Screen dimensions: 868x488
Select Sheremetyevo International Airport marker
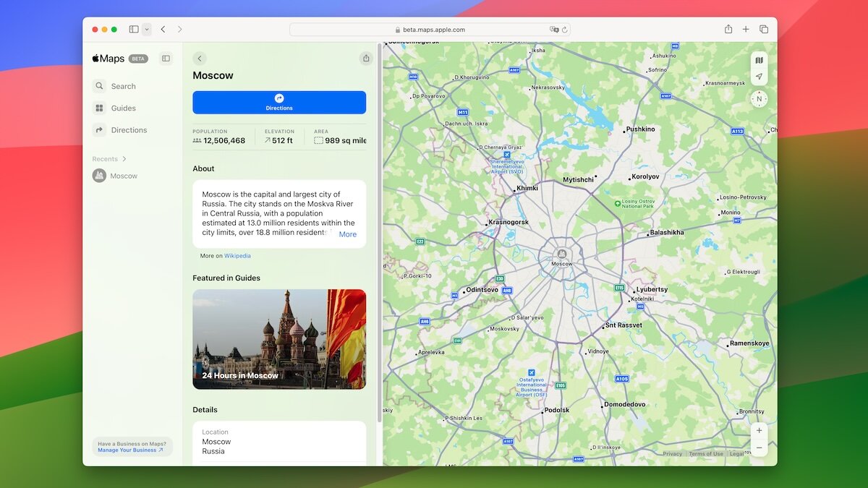click(x=506, y=155)
